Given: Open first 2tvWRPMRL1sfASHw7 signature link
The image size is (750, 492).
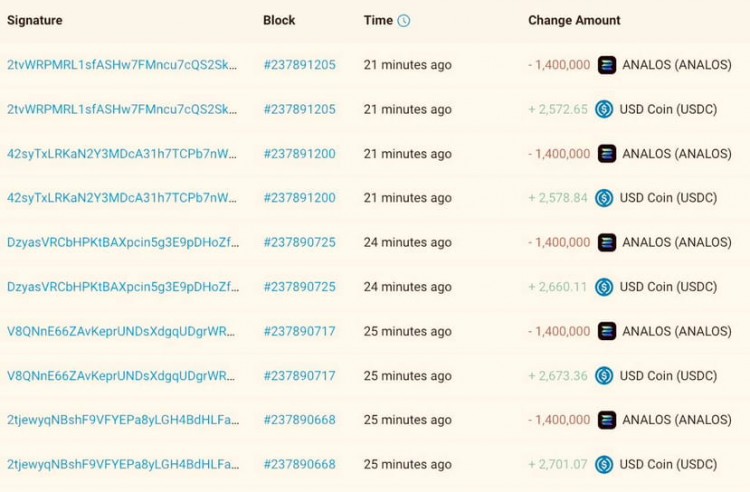Looking at the screenshot, I should click(122, 65).
